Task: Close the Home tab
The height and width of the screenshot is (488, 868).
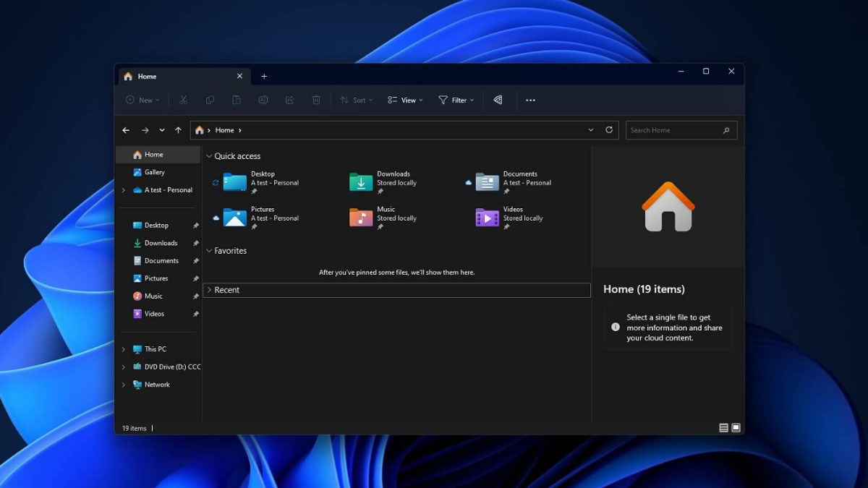Action: 240,76
